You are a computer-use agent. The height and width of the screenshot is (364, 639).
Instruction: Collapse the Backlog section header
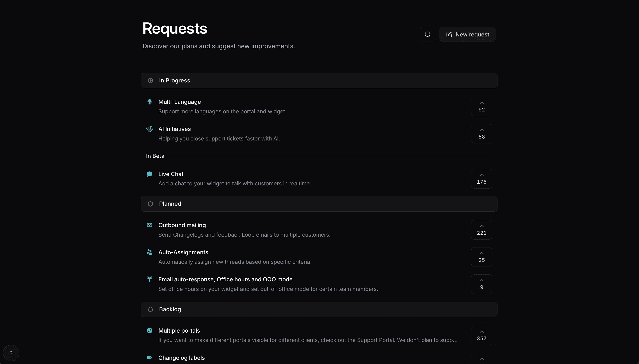(319, 309)
